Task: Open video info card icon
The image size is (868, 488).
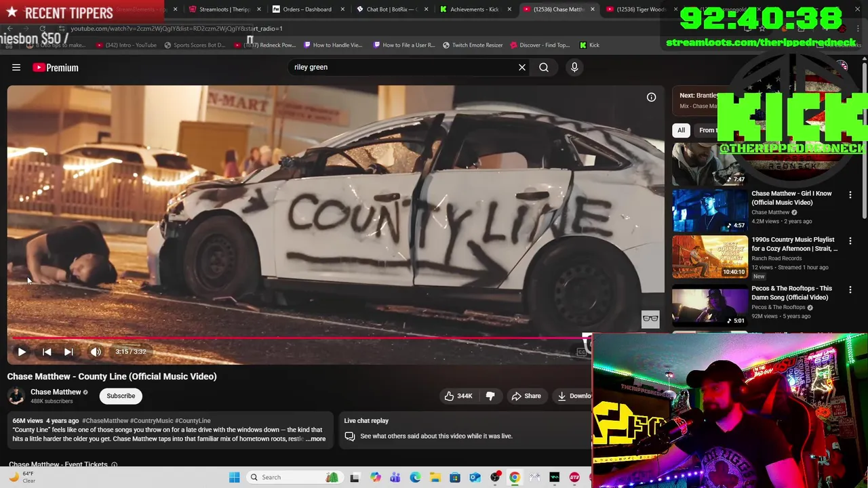Action: click(651, 97)
